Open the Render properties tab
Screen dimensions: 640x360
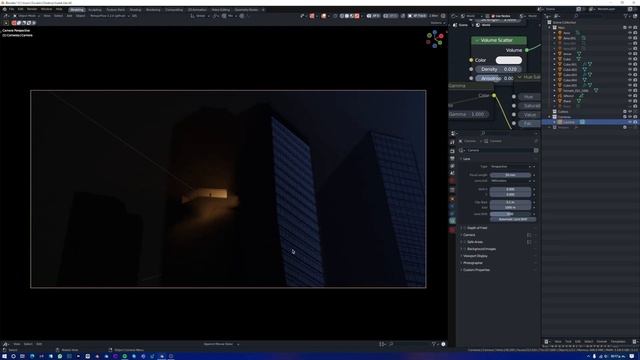(x=452, y=151)
